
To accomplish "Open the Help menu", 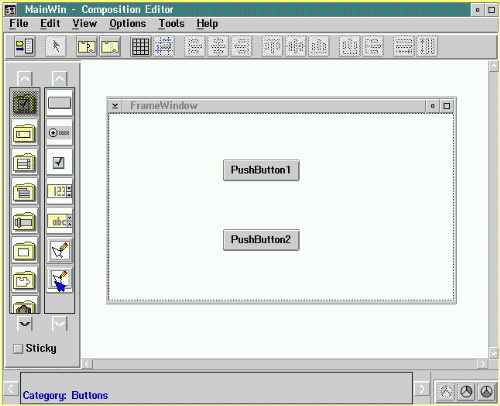I will [x=207, y=23].
